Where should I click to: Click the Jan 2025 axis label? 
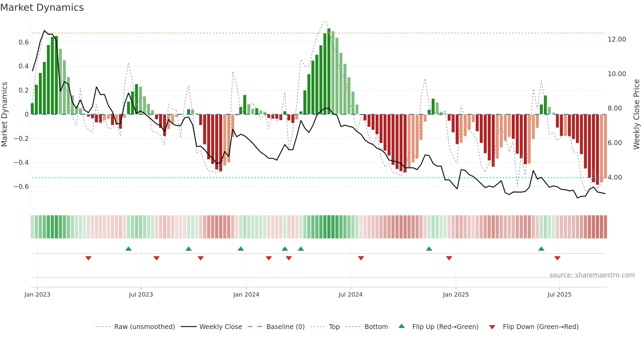tap(456, 295)
